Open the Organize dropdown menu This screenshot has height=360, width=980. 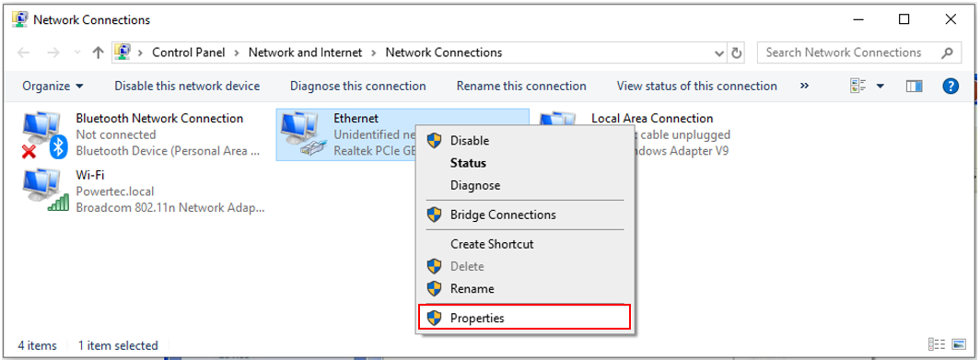52,87
